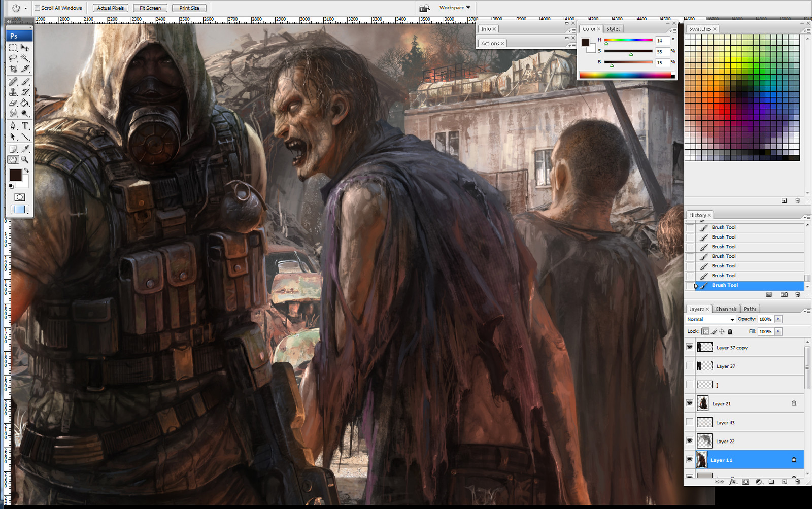Open the Swatches panel options menu

tap(806, 30)
